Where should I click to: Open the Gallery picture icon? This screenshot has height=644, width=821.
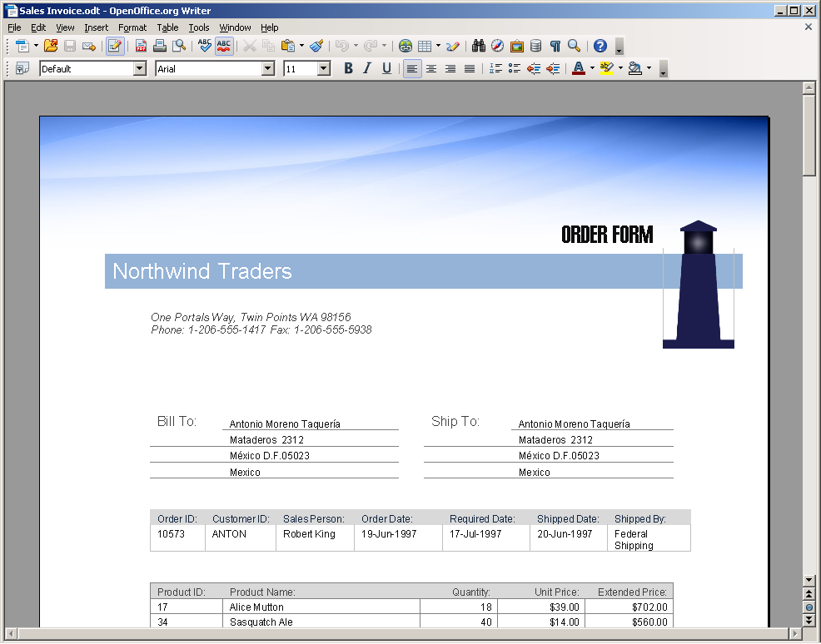tap(516, 47)
